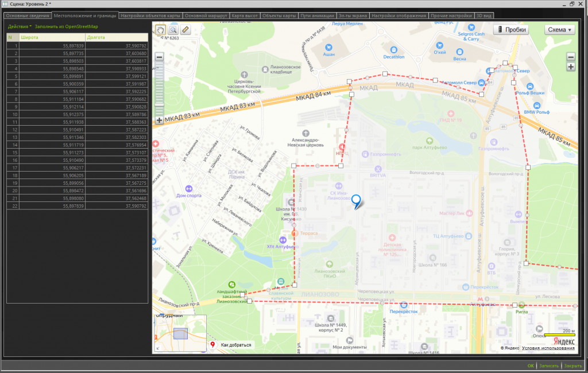Viewport: 588px width, 373px height.
Task: Click the minimap overview thumbnail
Action: point(180,333)
